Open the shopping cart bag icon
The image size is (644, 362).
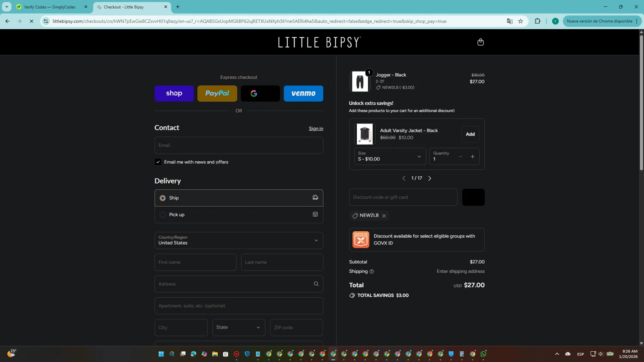pos(480,42)
